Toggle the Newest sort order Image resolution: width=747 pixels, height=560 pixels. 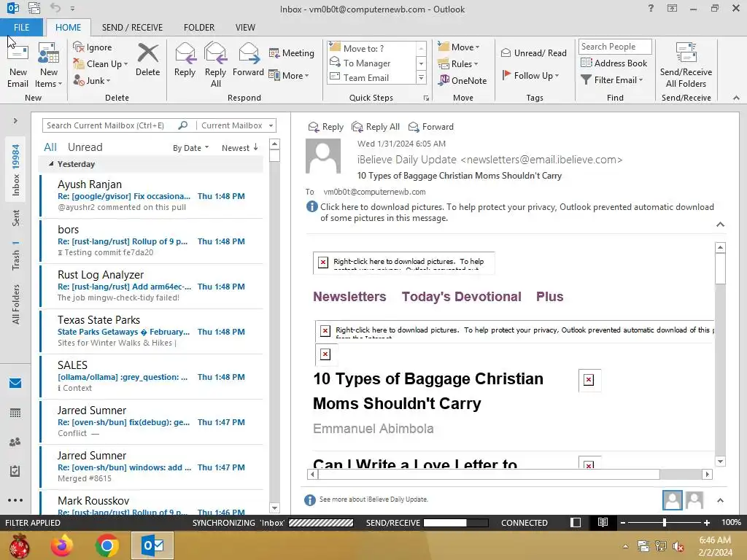[x=239, y=147]
